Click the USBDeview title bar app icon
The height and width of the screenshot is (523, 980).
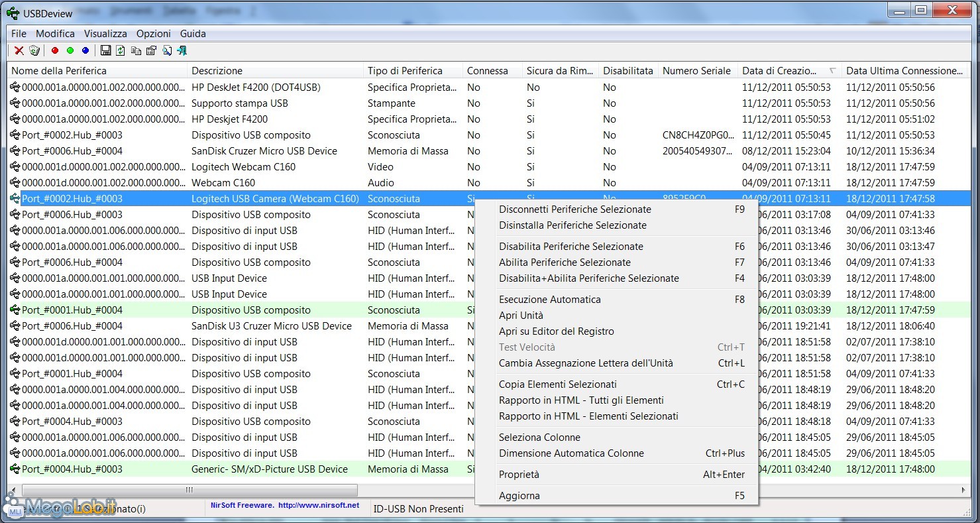point(13,13)
